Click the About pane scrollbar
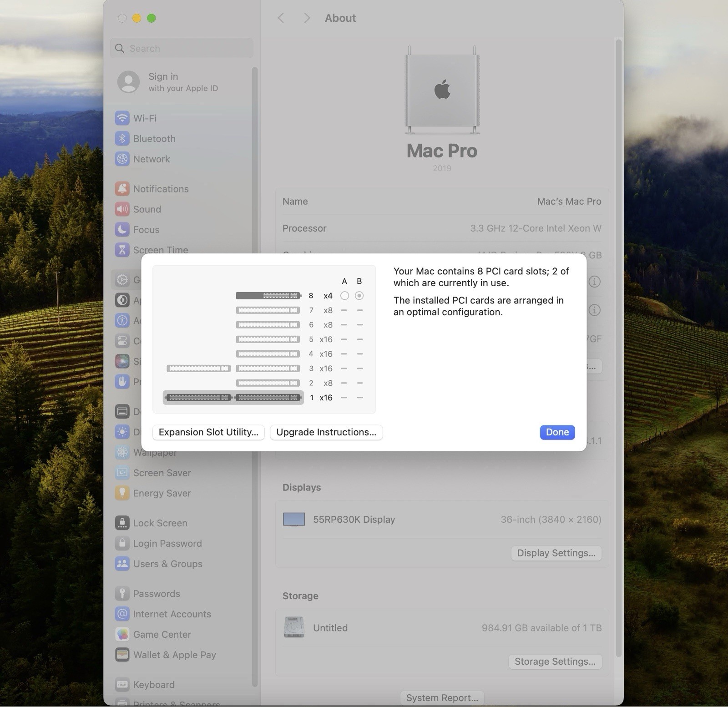Viewport: 728px width, 707px height. click(618, 348)
